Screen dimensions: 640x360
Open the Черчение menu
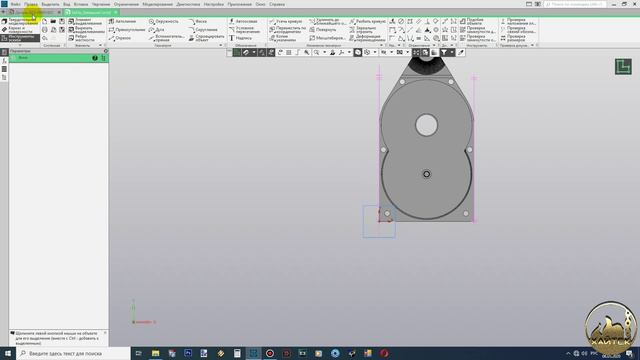coord(101,4)
